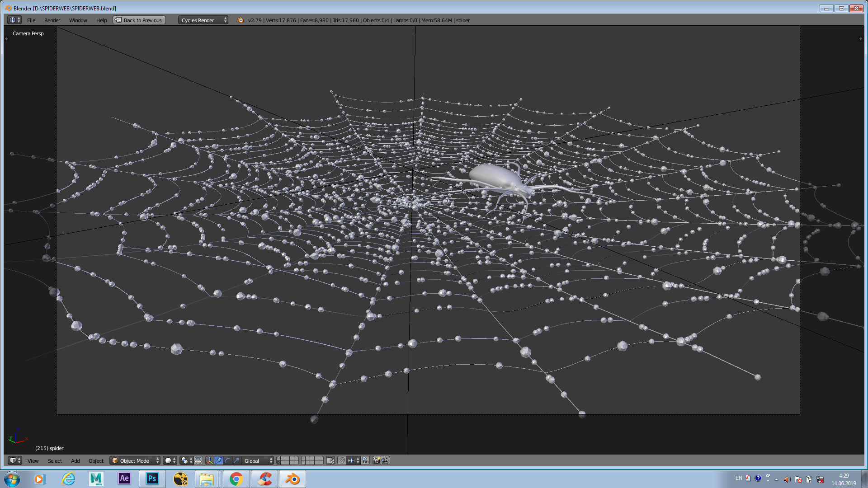Click the Back to Previous button
Screen dimensions: 868x488
[139, 20]
